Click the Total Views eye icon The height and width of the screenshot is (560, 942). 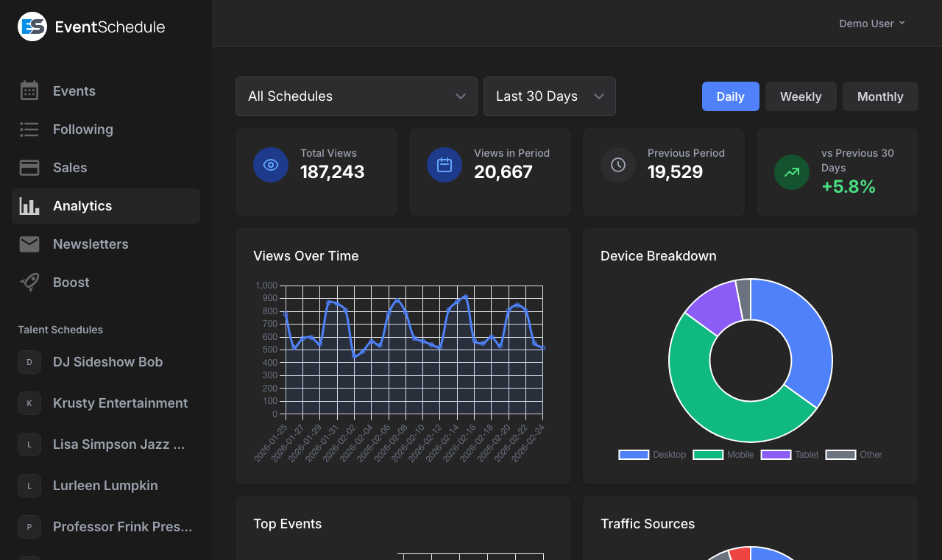click(271, 165)
